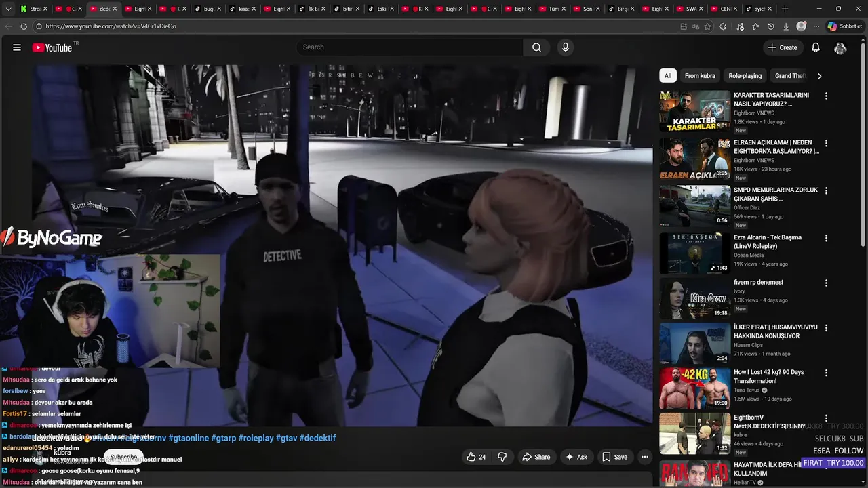This screenshot has height=488, width=868.
Task: Focus the YouTube search field
Action: coord(410,47)
